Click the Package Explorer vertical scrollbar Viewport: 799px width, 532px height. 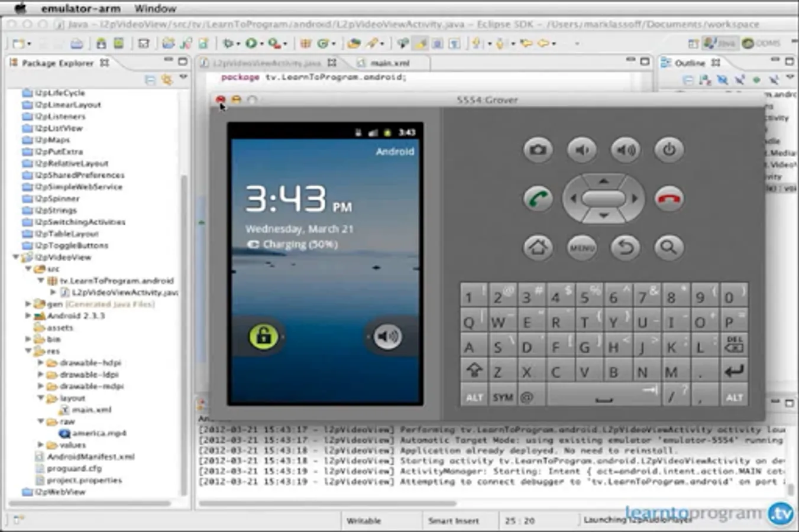click(x=184, y=335)
